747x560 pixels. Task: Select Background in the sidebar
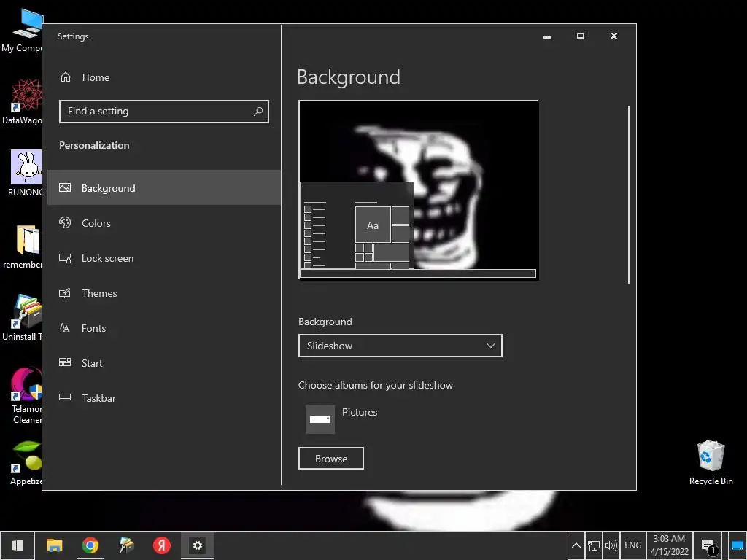tap(164, 187)
